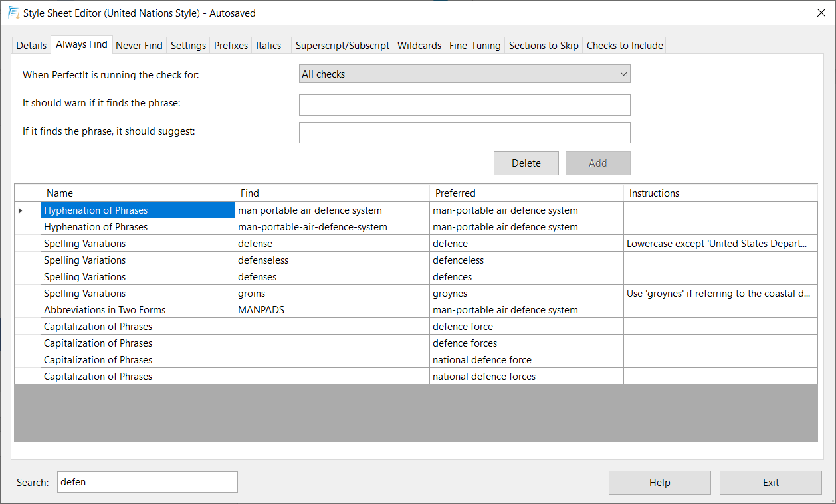Click the Help button
Viewport: 836px width, 504px height.
(659, 483)
